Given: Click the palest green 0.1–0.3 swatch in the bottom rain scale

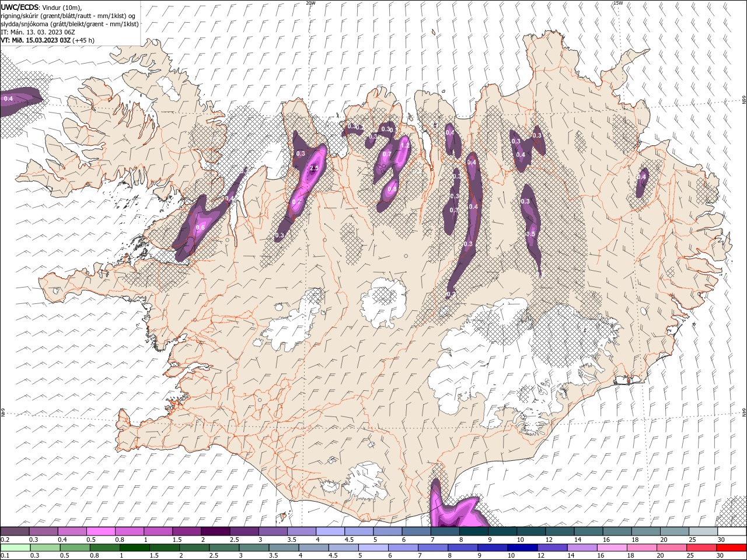Looking at the screenshot, I should tap(15, 548).
